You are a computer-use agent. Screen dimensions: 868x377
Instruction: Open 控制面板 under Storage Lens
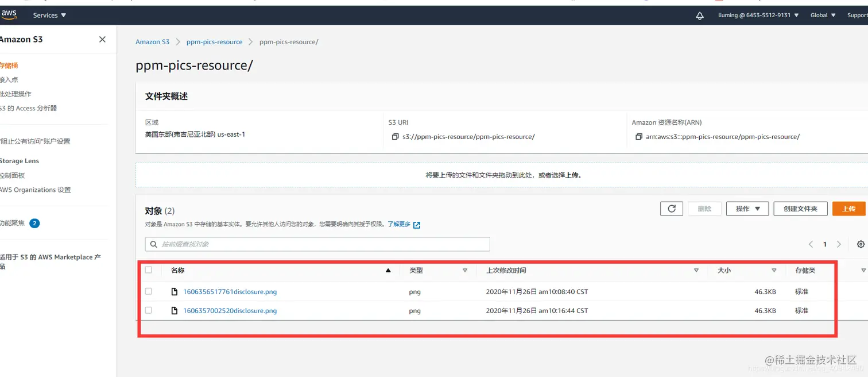click(12, 175)
